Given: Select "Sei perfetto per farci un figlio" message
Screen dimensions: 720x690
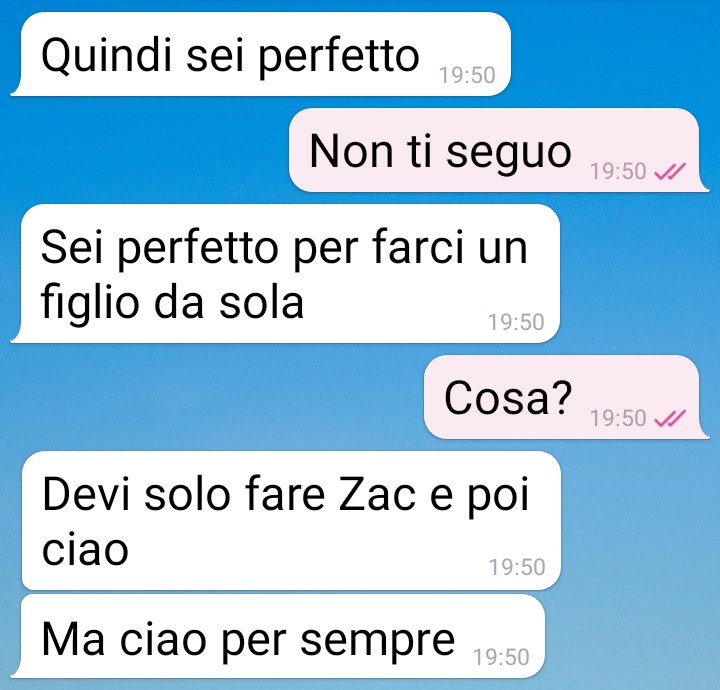Looking at the screenshot, I should (x=285, y=274).
